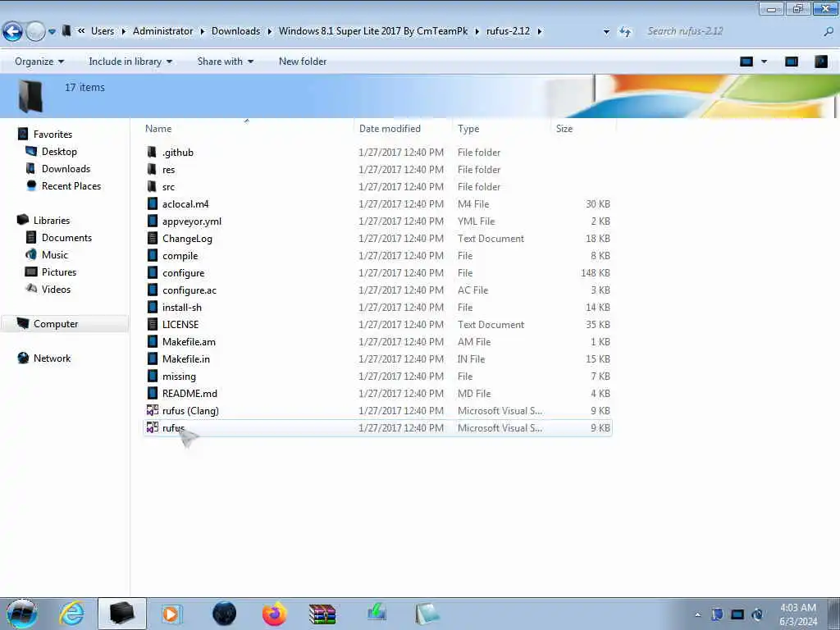
Task: Open Include in library menu
Action: [x=130, y=62]
